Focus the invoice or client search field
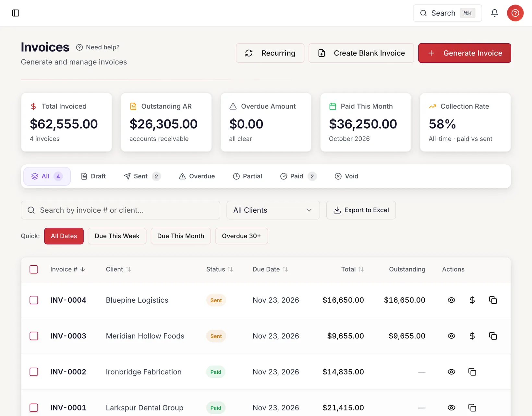 [120, 210]
